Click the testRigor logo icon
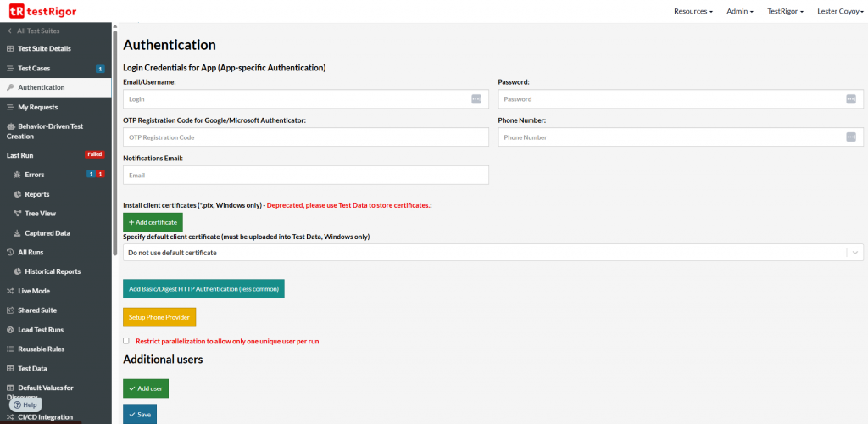The width and height of the screenshot is (868, 424). click(x=16, y=11)
